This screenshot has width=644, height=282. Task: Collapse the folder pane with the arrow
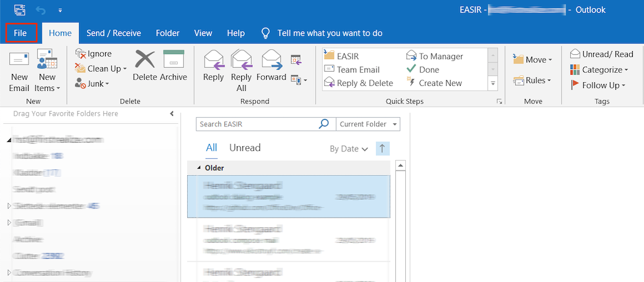tap(172, 113)
